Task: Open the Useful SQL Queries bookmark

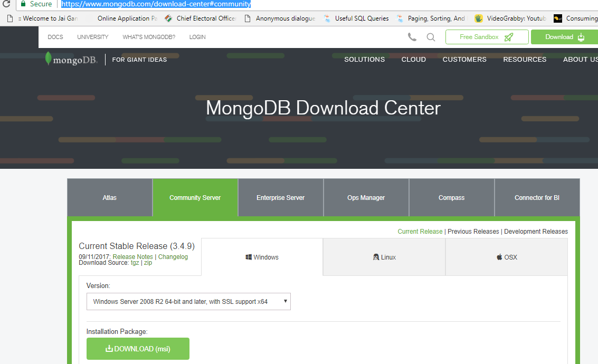Action: [356, 18]
